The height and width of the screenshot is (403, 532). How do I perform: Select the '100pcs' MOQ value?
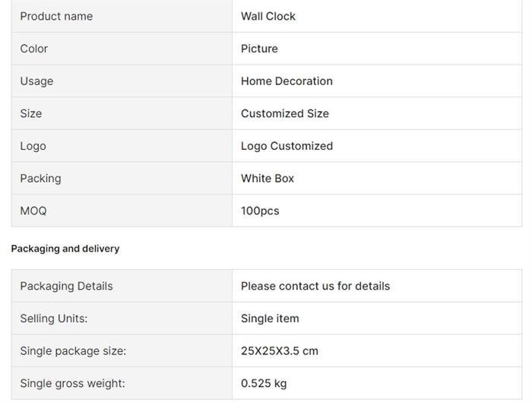(260, 211)
